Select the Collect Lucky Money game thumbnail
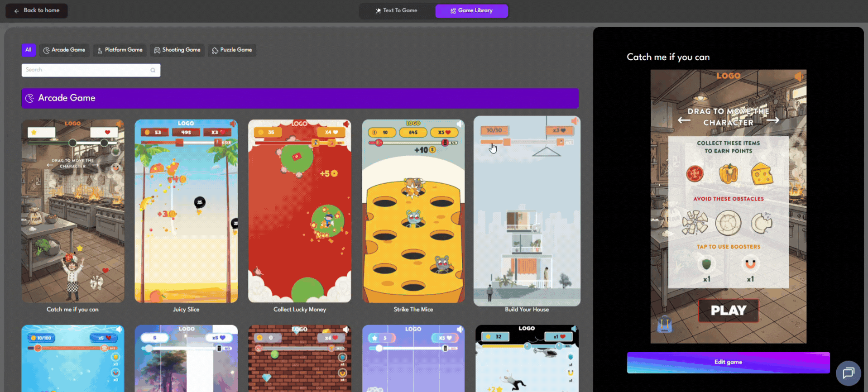Image resolution: width=868 pixels, height=392 pixels. click(299, 211)
